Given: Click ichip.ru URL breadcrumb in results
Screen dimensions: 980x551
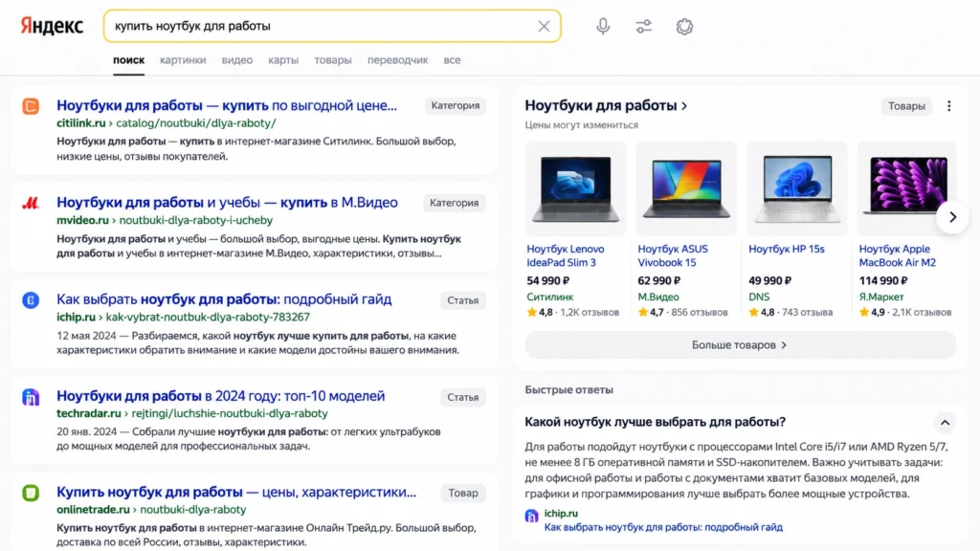Looking at the screenshot, I should click(x=183, y=317).
